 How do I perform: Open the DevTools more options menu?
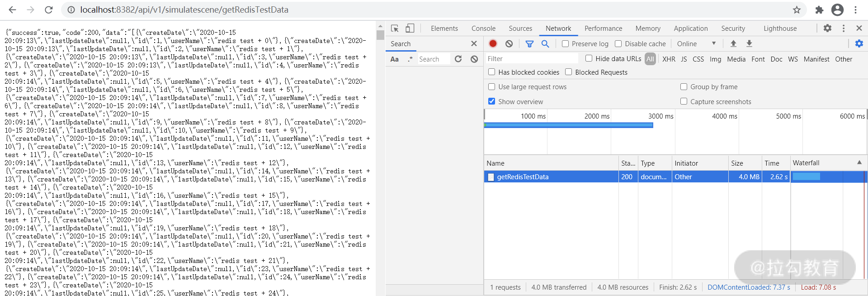[x=844, y=28]
